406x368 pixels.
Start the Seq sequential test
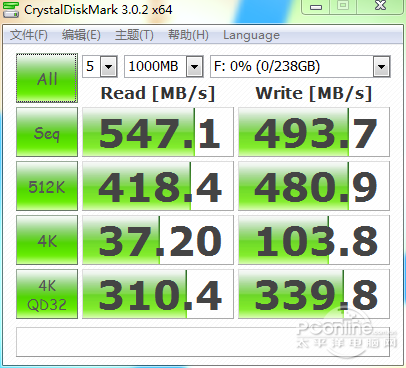point(47,132)
